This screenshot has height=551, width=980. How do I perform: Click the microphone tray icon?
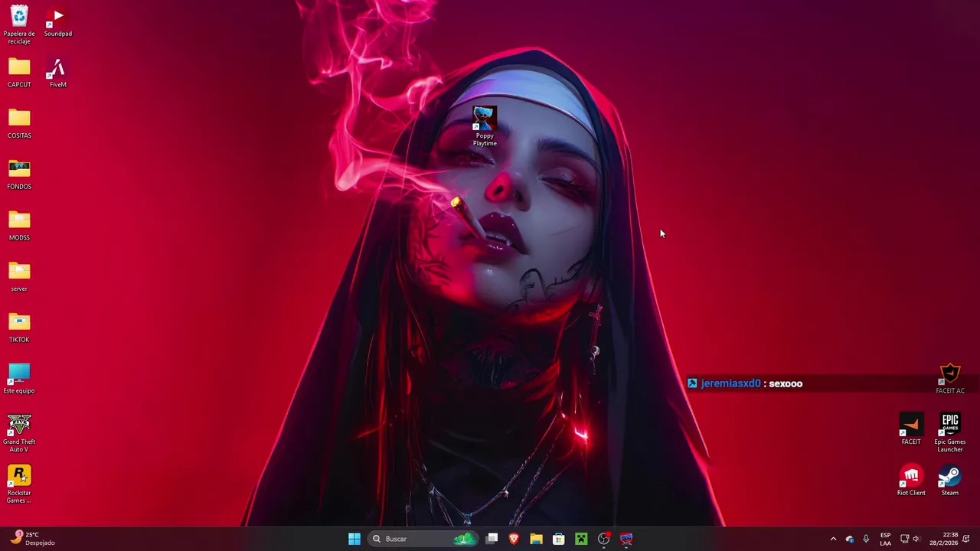[866, 539]
